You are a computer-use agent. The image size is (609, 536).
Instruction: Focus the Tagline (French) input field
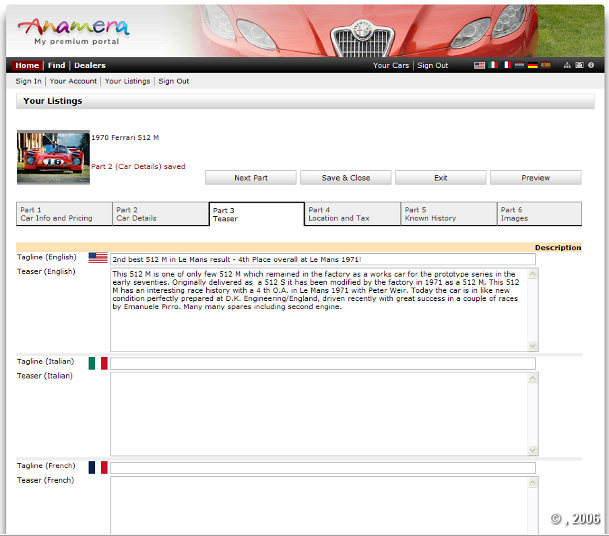[x=323, y=468]
